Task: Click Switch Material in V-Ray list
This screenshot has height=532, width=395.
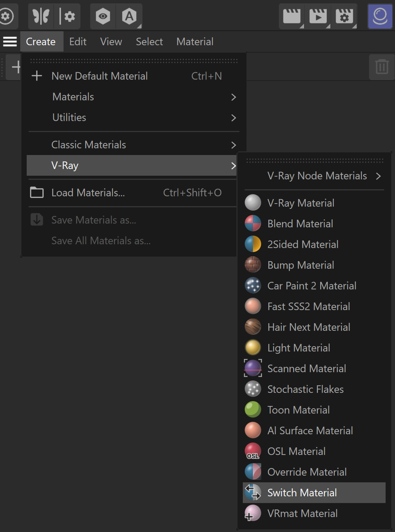Action: pyautogui.click(x=314, y=493)
